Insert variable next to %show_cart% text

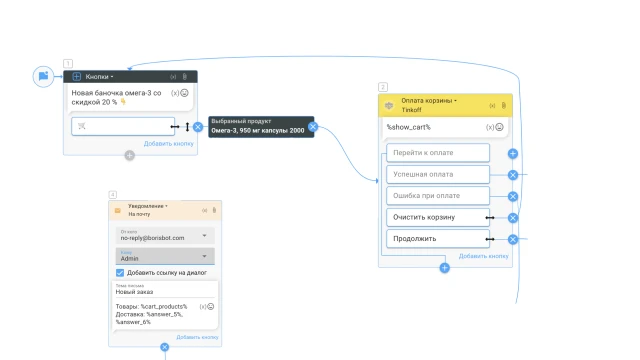click(490, 127)
